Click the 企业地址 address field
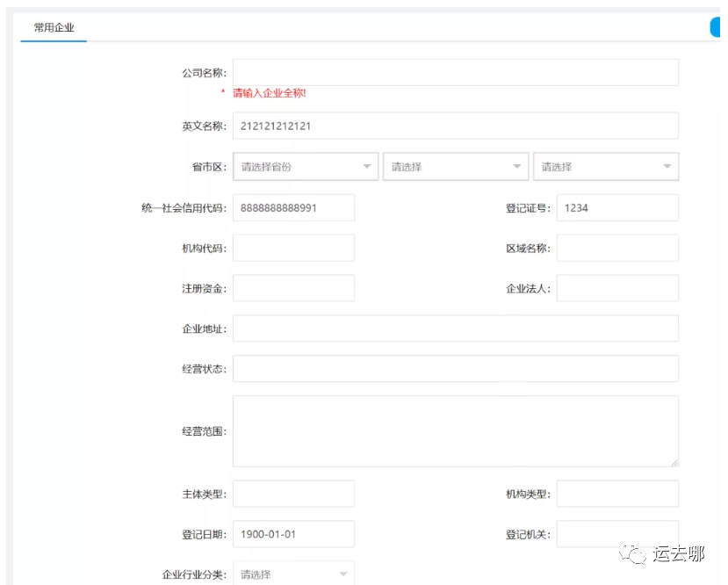Image resolution: width=728 pixels, height=585 pixels. 455,329
